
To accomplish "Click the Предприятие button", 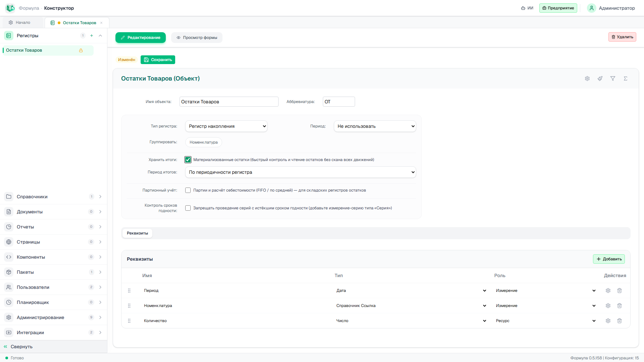I will click(x=558, y=8).
